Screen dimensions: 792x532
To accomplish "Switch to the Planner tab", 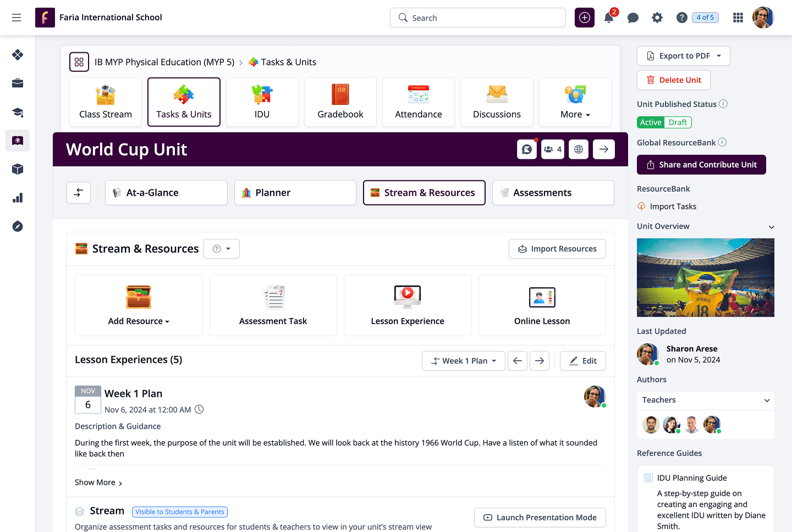I will pyautogui.click(x=295, y=193).
